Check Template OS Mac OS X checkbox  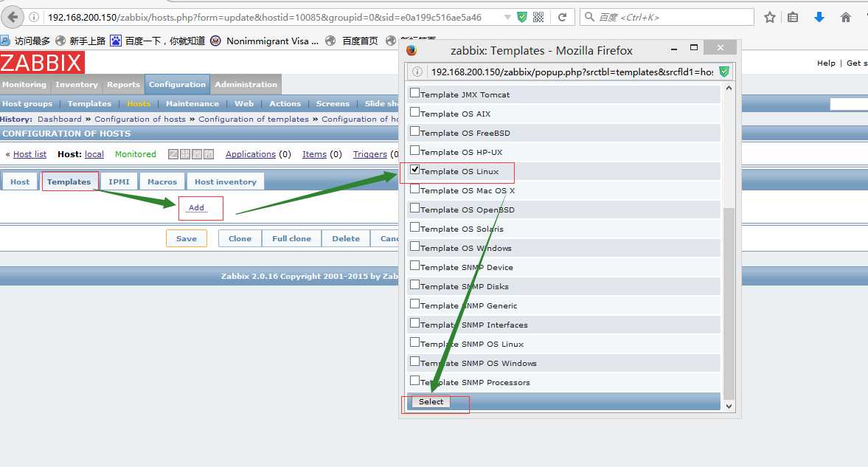pyautogui.click(x=414, y=189)
